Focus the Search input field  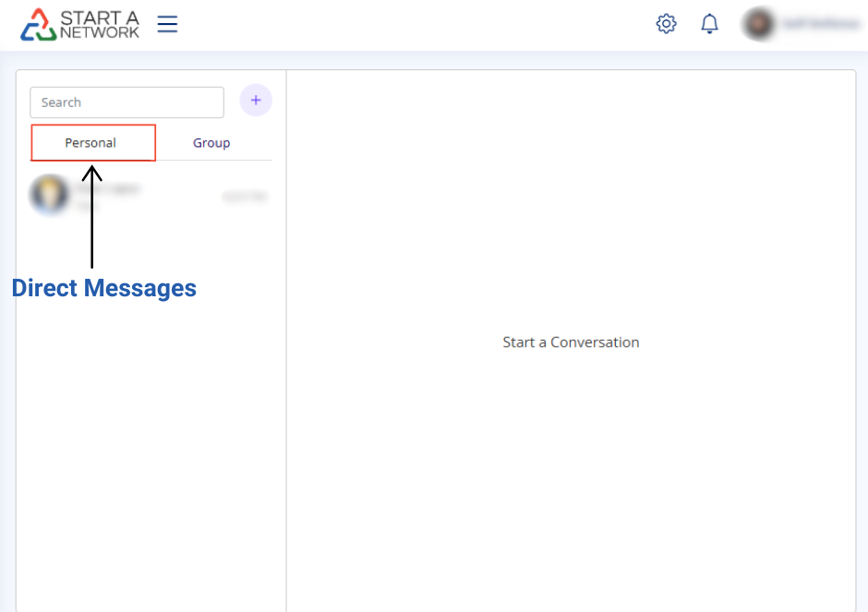point(127,102)
